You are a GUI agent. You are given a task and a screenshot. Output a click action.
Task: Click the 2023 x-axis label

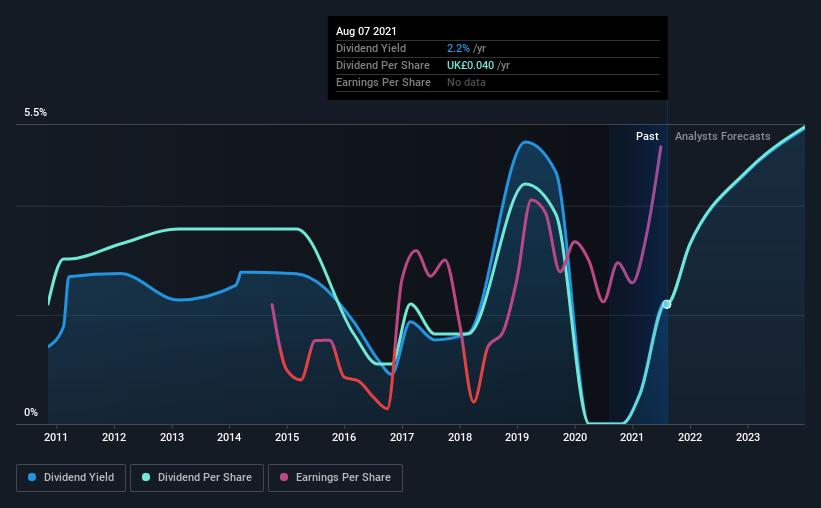click(x=748, y=437)
